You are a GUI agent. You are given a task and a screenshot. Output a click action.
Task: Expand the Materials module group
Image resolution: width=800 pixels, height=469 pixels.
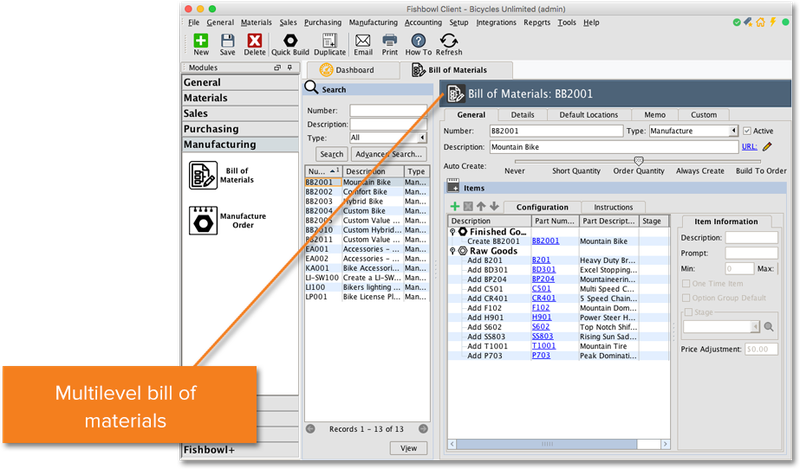[x=240, y=98]
